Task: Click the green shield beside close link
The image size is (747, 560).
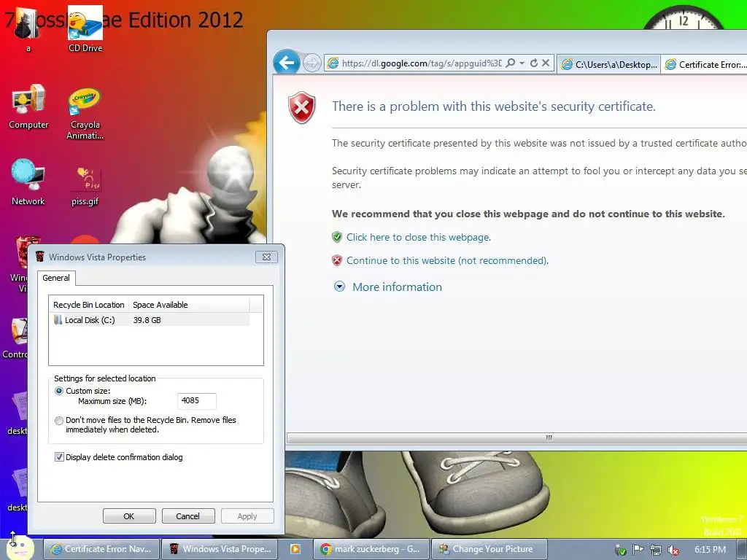Action: [x=337, y=237]
